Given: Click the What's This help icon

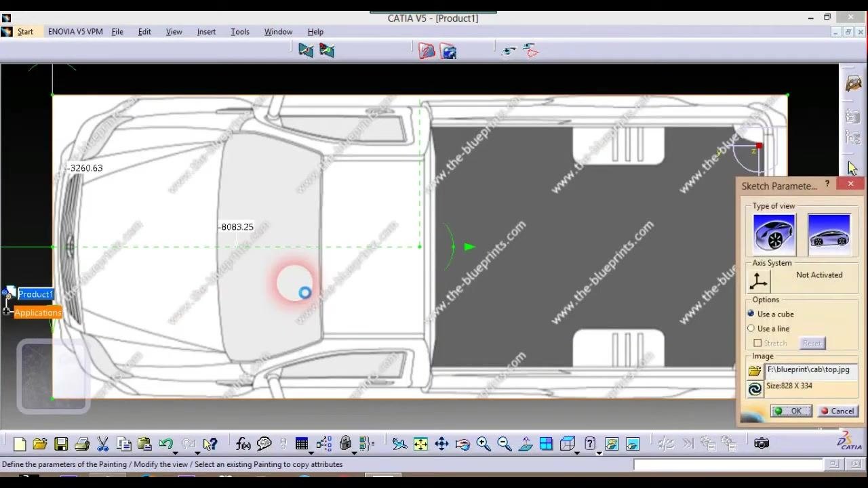Looking at the screenshot, I should [x=210, y=444].
